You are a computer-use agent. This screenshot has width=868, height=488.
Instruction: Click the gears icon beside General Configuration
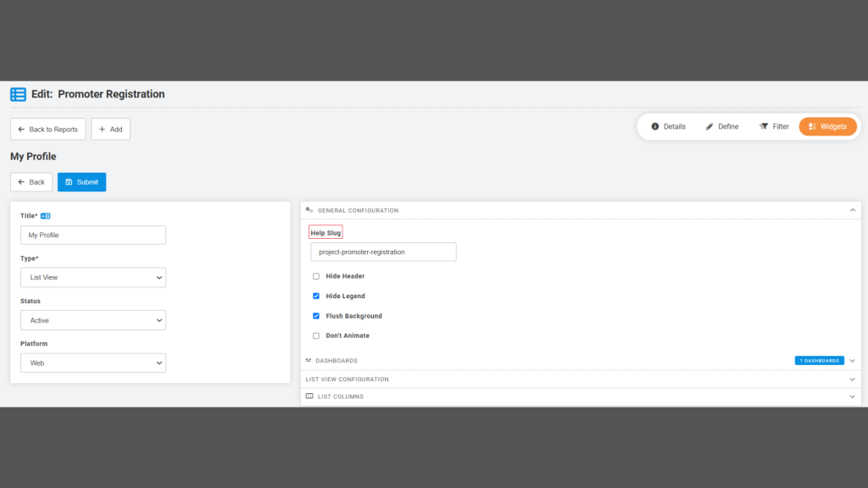pyautogui.click(x=309, y=210)
